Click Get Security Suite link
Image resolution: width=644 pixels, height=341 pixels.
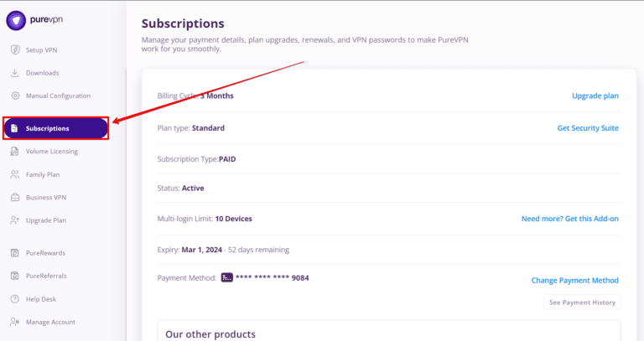(x=588, y=128)
